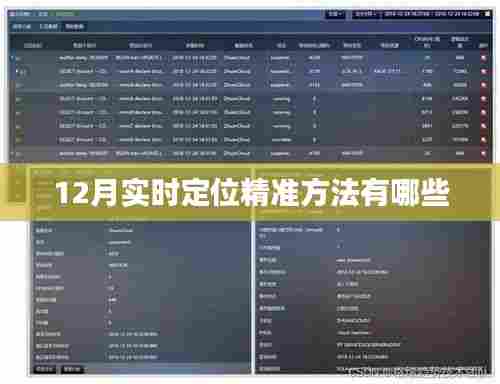
Task: Click the red action icon in the last table row
Action: [x=483, y=154]
